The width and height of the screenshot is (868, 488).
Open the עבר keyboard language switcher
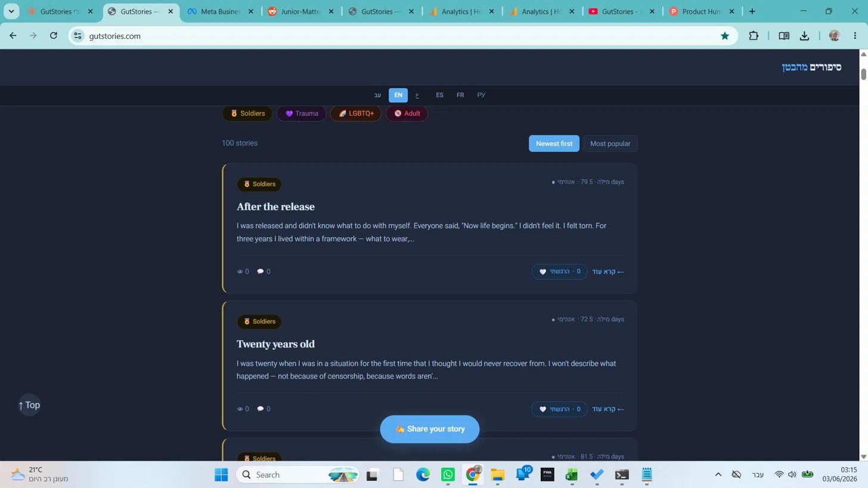(758, 475)
